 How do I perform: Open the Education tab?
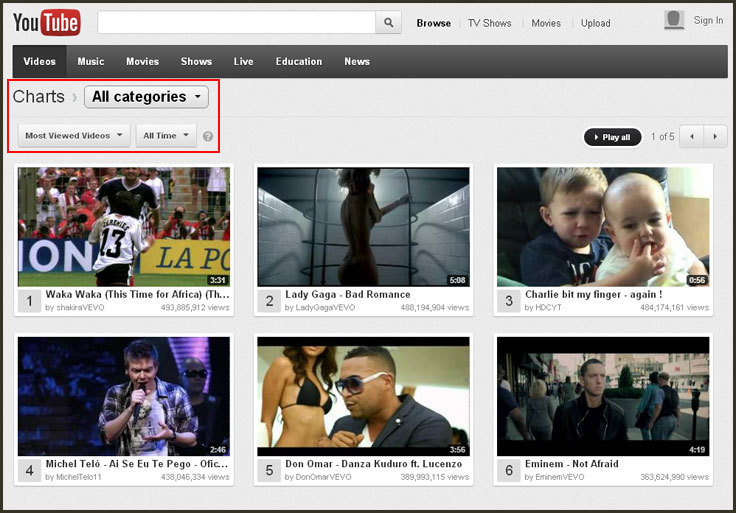[x=299, y=61]
